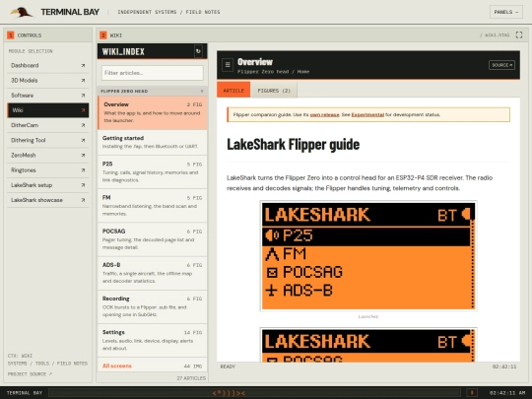Select the ARTICLE tab

[x=233, y=91]
